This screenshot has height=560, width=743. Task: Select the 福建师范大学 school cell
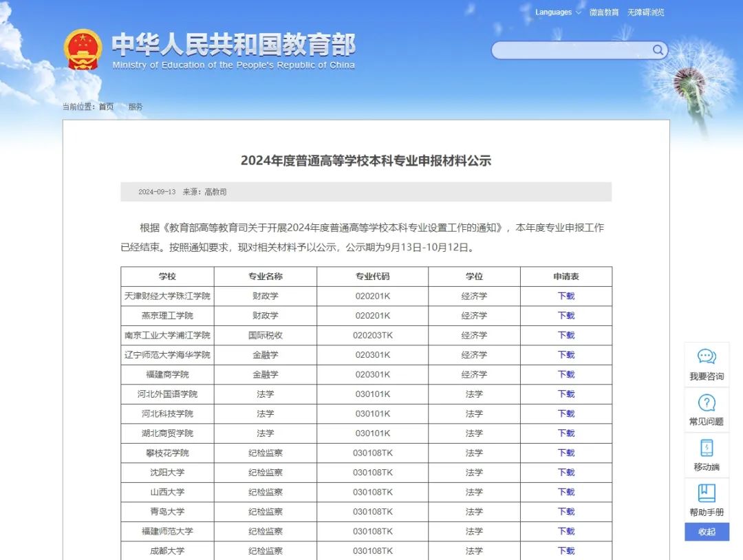pos(167,532)
